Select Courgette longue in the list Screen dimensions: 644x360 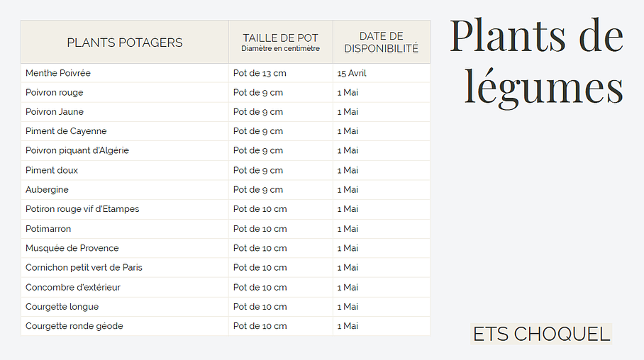coord(62,307)
